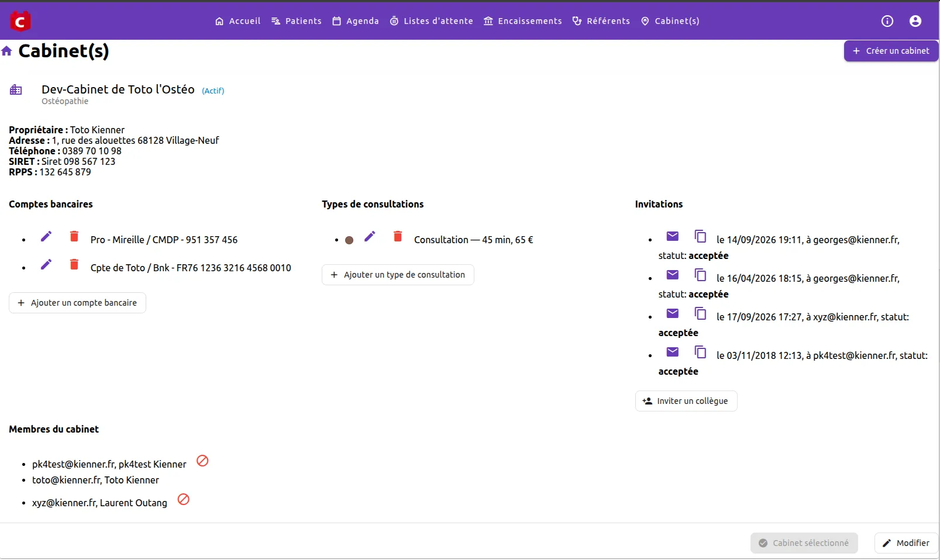
Task: Delete the Pro - Mireille bank account
Action: click(74, 236)
